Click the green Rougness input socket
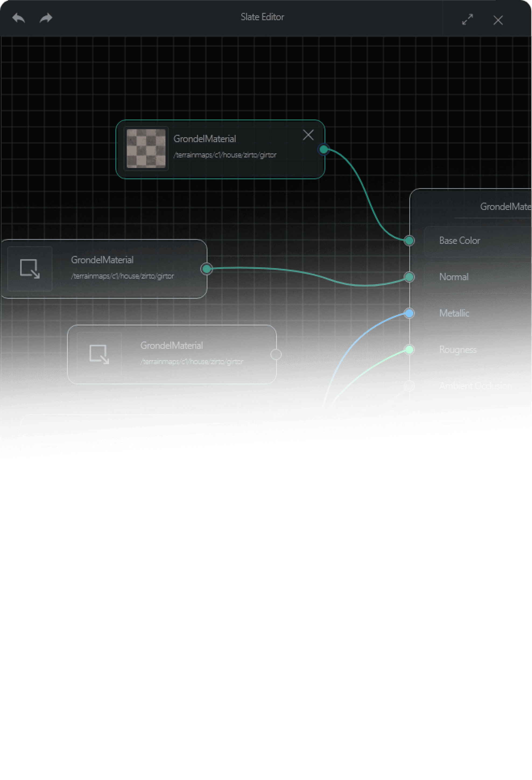Image resolution: width=532 pixels, height=780 pixels. (x=409, y=350)
